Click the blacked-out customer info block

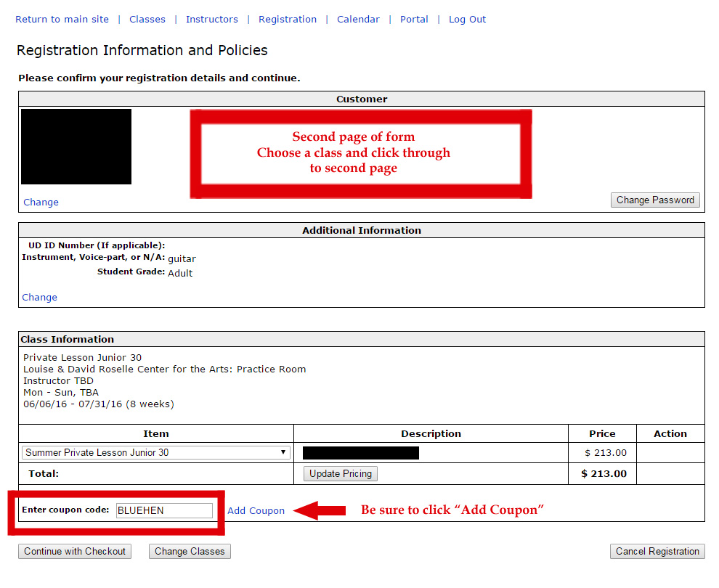tap(76, 147)
